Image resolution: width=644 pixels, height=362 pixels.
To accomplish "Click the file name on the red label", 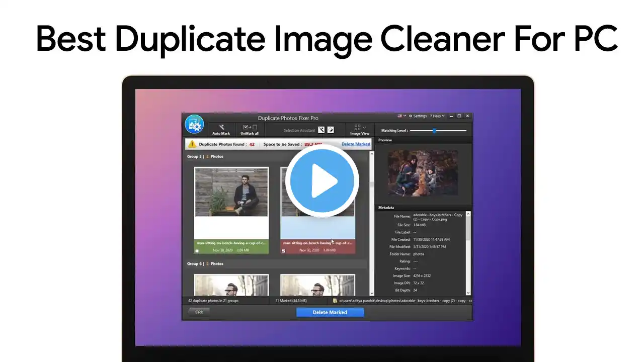I will 318,243.
